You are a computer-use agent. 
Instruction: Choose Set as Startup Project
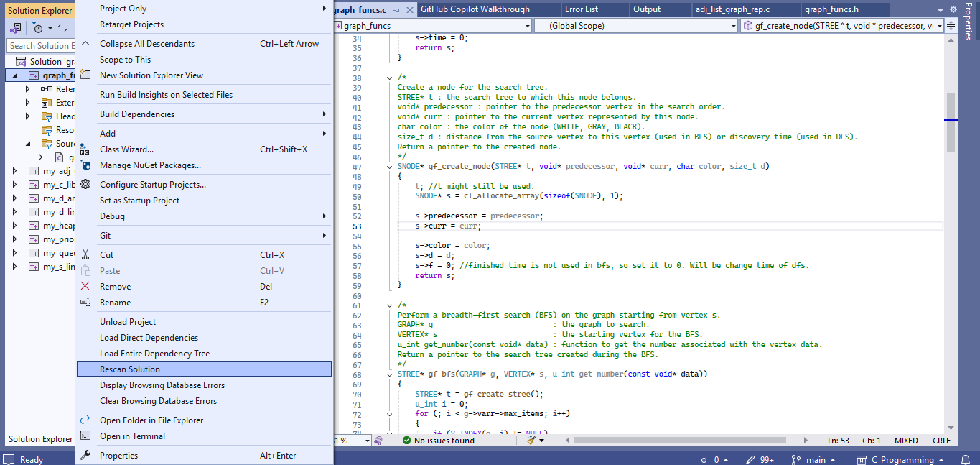point(204,201)
